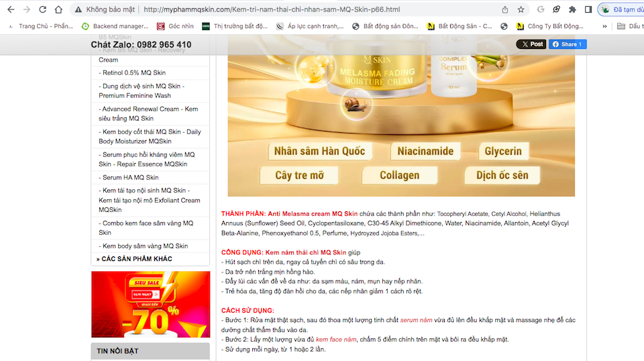This screenshot has height=361, width=644.
Task: Open Công Ty Bất Động... bookmark
Action: [549, 26]
